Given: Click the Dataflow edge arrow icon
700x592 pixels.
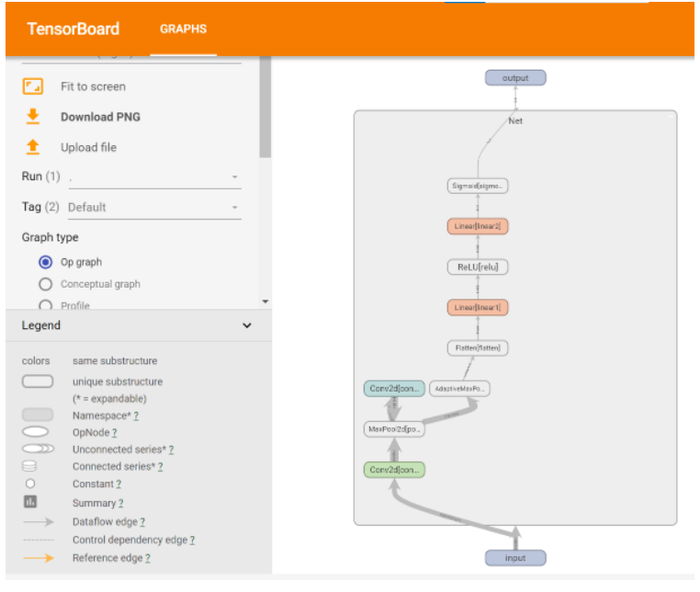Looking at the screenshot, I should [39, 522].
